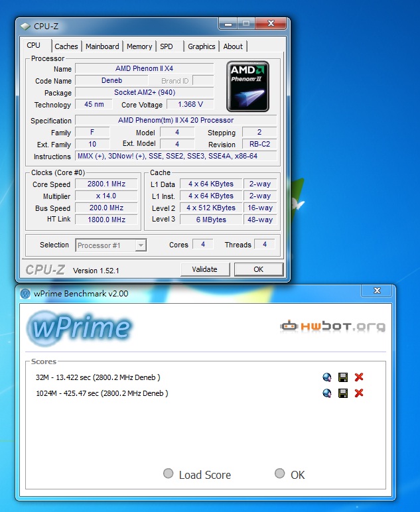Click the AMD Phenom II logo in CPU-Z
The image size is (420, 512).
[247, 86]
